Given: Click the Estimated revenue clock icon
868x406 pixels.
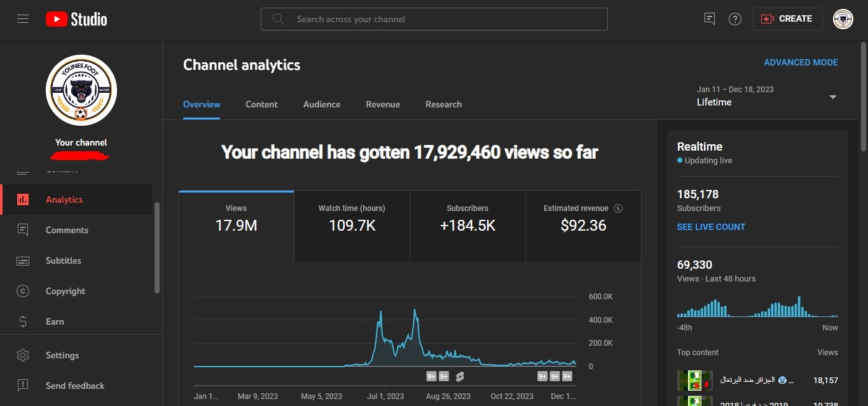Looking at the screenshot, I should click(618, 208).
